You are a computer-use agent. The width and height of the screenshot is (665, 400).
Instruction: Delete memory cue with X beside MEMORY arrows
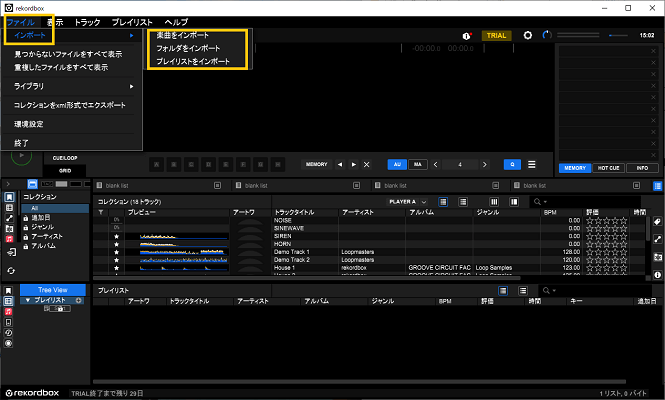367,165
